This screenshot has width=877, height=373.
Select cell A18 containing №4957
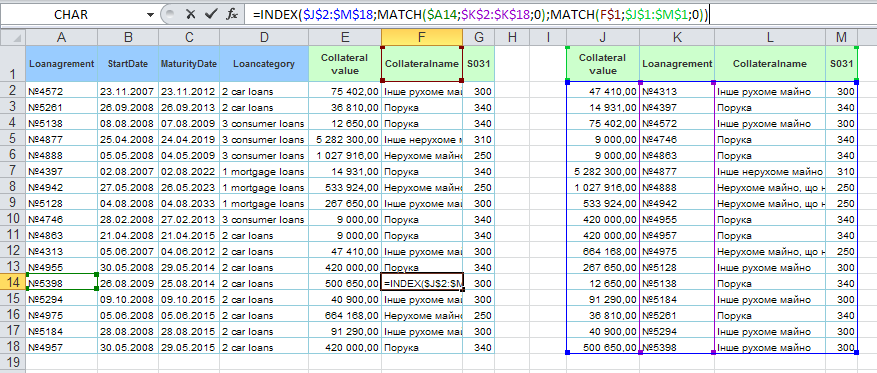62,346
